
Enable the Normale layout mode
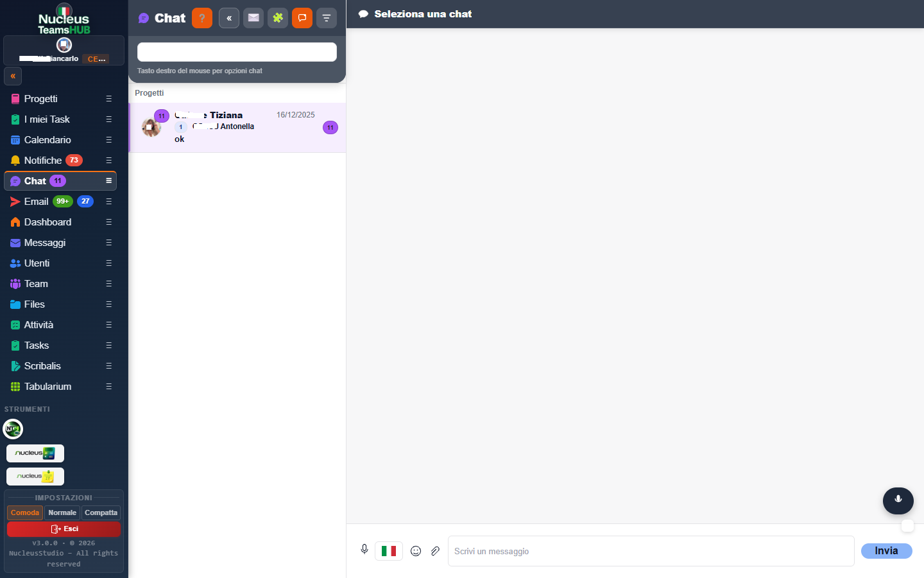click(x=62, y=512)
